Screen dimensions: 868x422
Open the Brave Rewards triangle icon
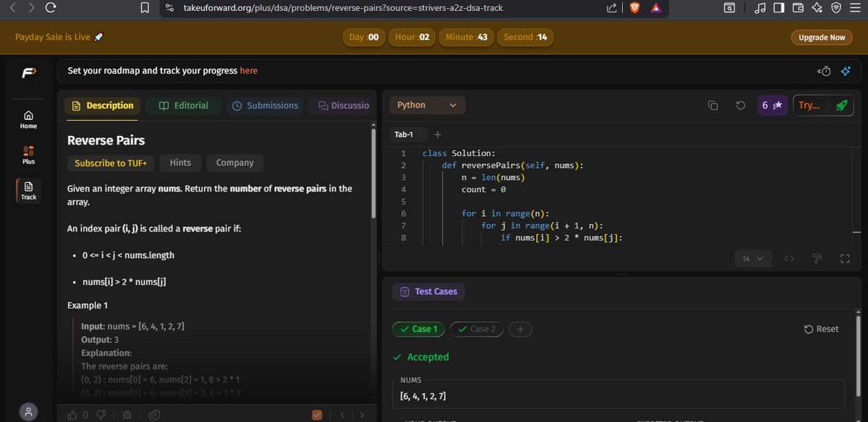[x=656, y=8]
